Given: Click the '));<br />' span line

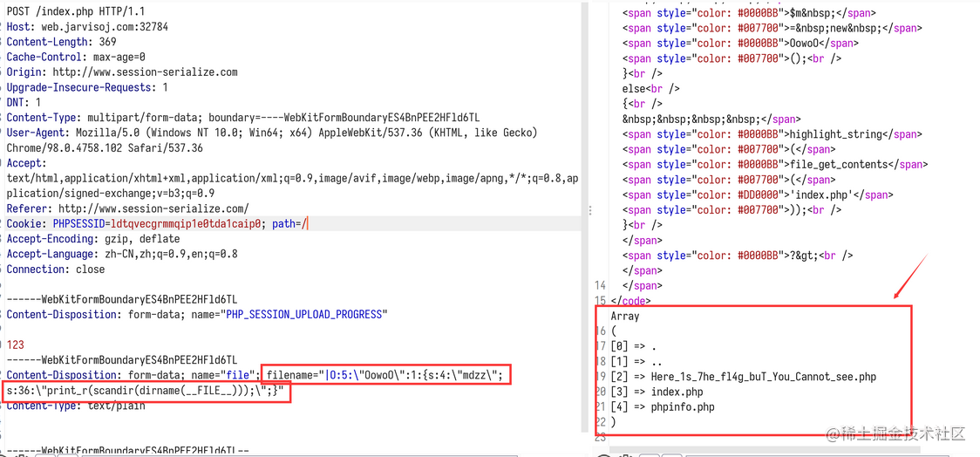Looking at the screenshot, I should (x=732, y=210).
